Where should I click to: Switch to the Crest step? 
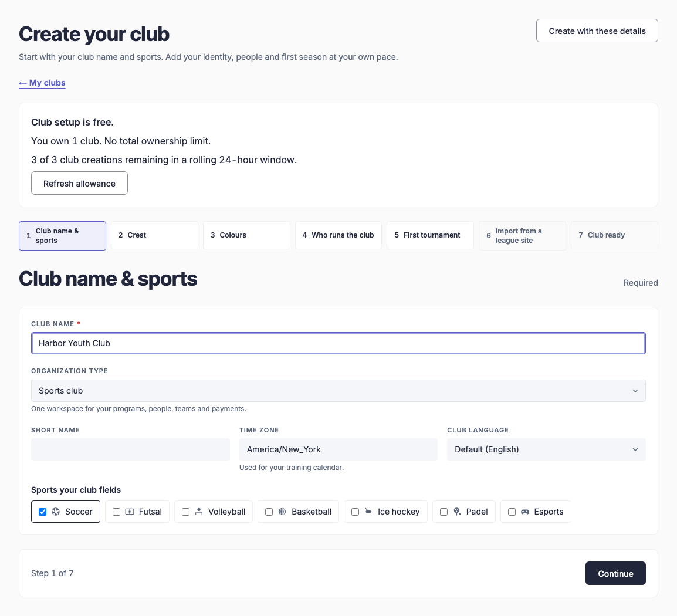click(154, 235)
